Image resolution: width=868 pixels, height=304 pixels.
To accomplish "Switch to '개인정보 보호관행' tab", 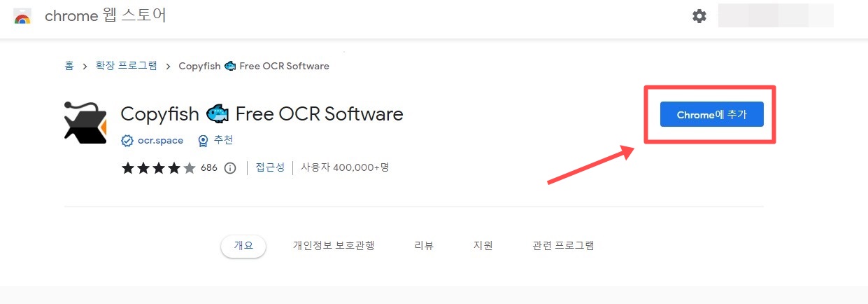I will tap(334, 246).
